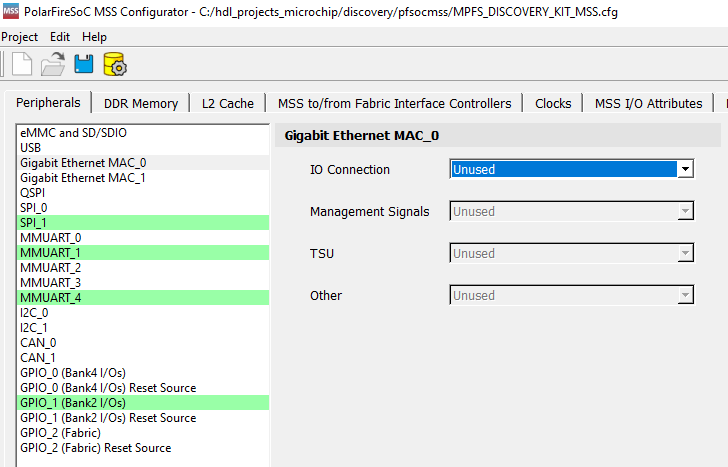The image size is (728, 467).
Task: Open the Project menu
Action: pos(19,37)
